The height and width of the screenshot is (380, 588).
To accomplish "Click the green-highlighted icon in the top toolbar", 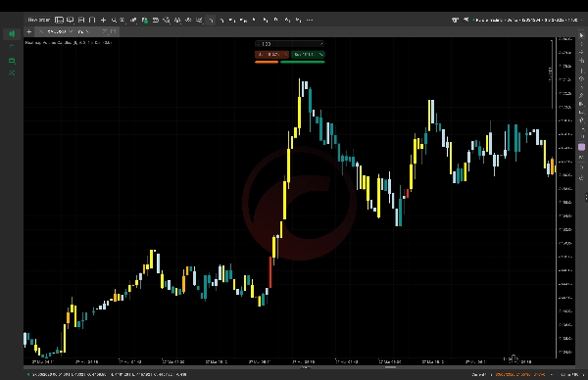I will [145, 20].
